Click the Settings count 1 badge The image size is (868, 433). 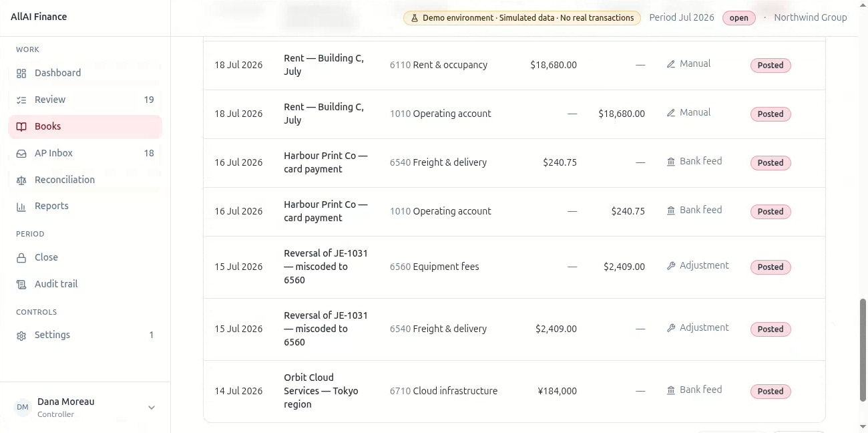coord(152,335)
